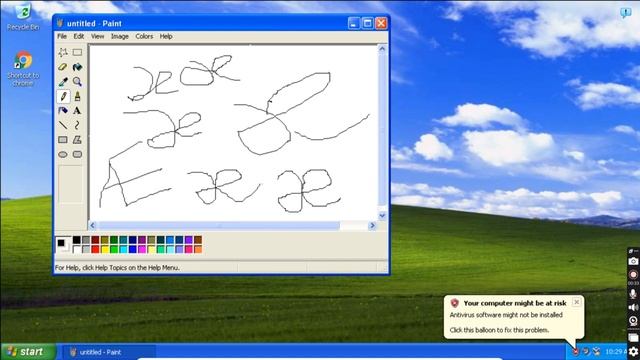Close the security warning balloon

(x=576, y=302)
